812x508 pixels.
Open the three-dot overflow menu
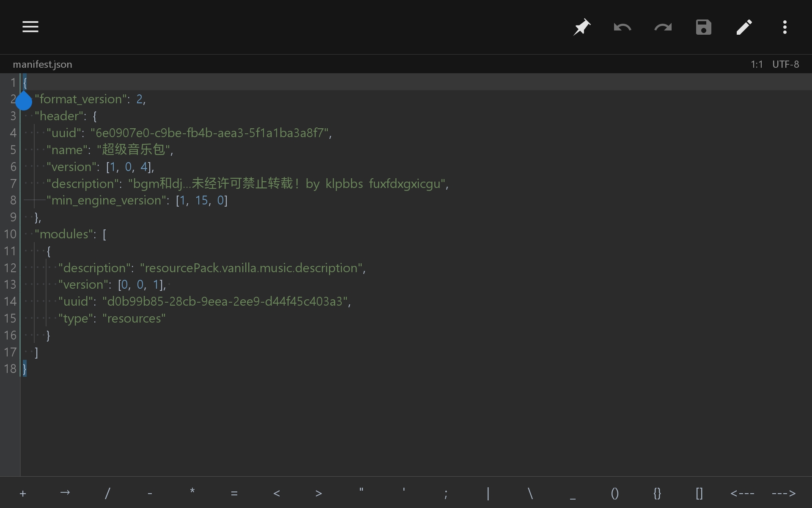coord(785,27)
